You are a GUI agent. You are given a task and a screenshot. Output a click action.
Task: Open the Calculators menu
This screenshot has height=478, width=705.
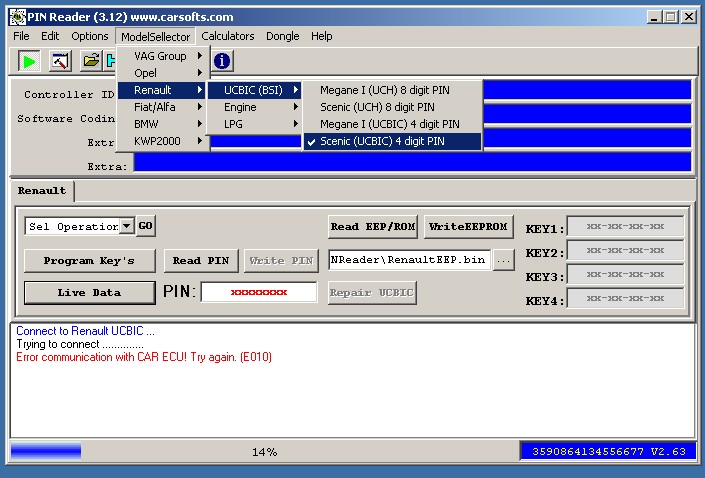click(228, 36)
